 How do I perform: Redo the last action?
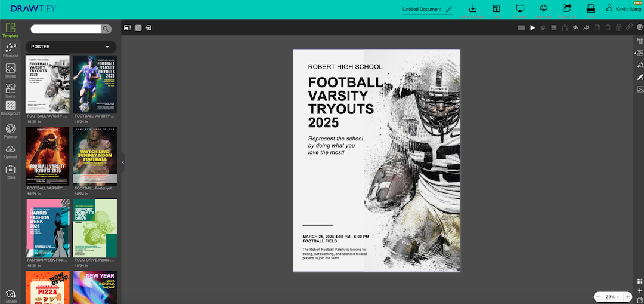pos(586,28)
